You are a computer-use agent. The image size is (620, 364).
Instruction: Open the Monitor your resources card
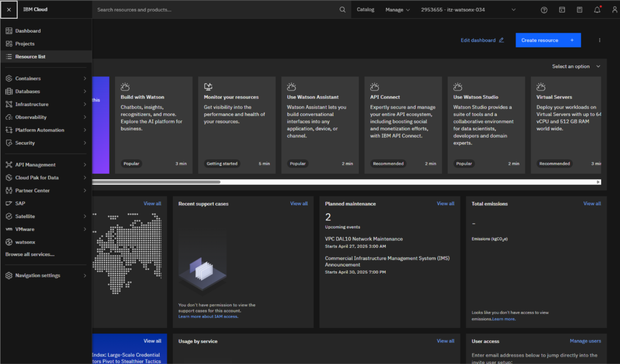tap(237, 125)
